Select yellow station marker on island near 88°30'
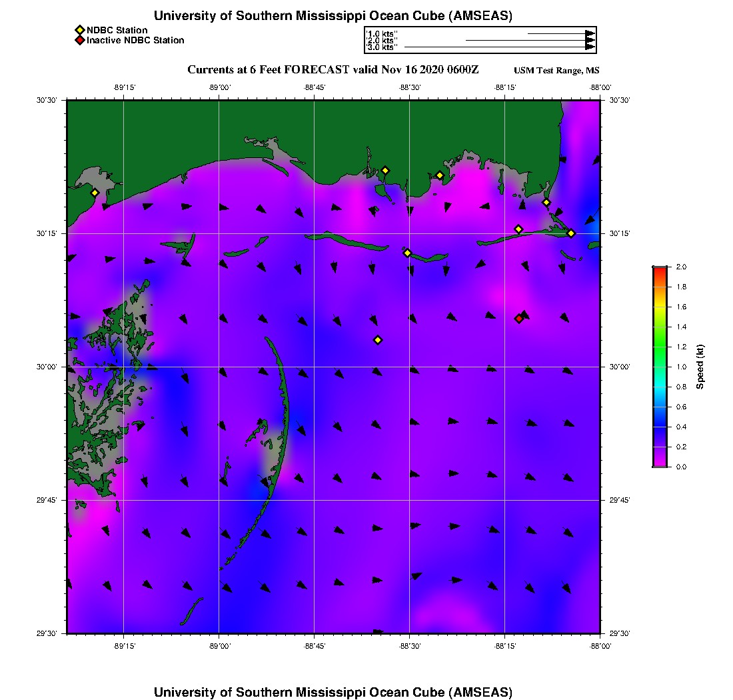 407,253
